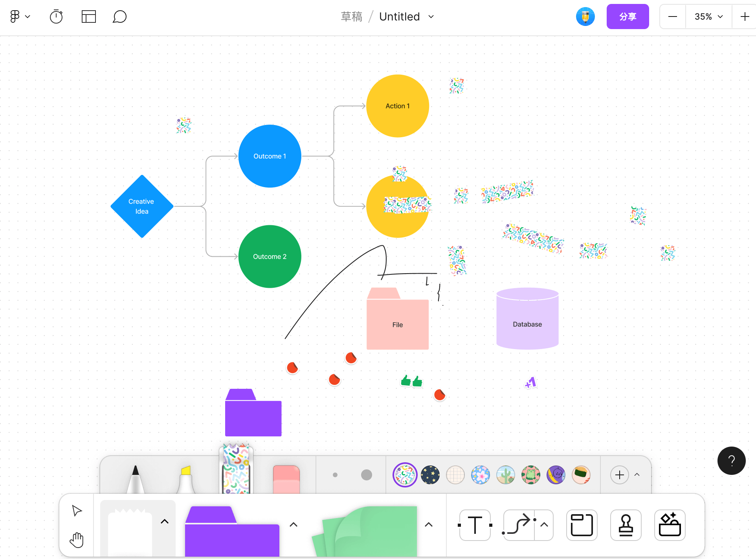The image size is (756, 559).
Task: Open the Figma main menu
Action: (19, 17)
